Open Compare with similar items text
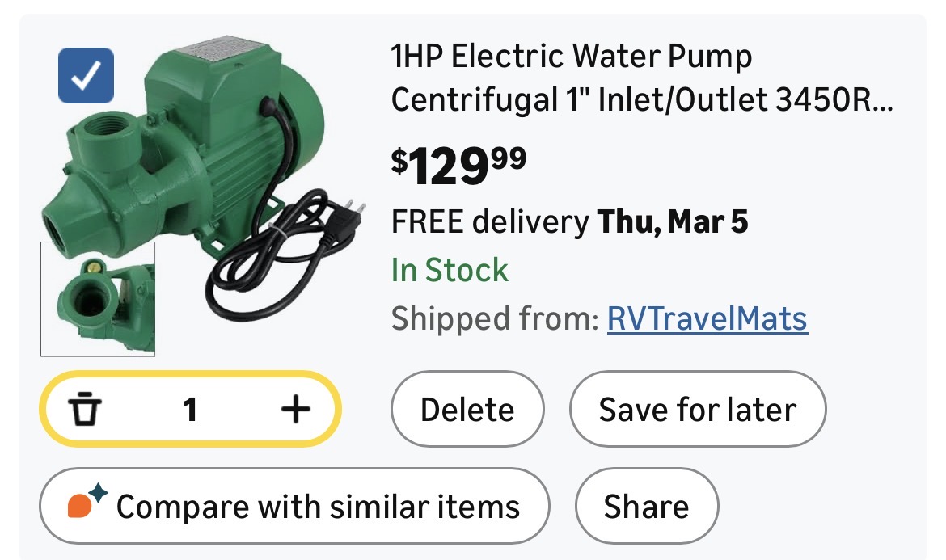The image size is (946, 560). 318,507
